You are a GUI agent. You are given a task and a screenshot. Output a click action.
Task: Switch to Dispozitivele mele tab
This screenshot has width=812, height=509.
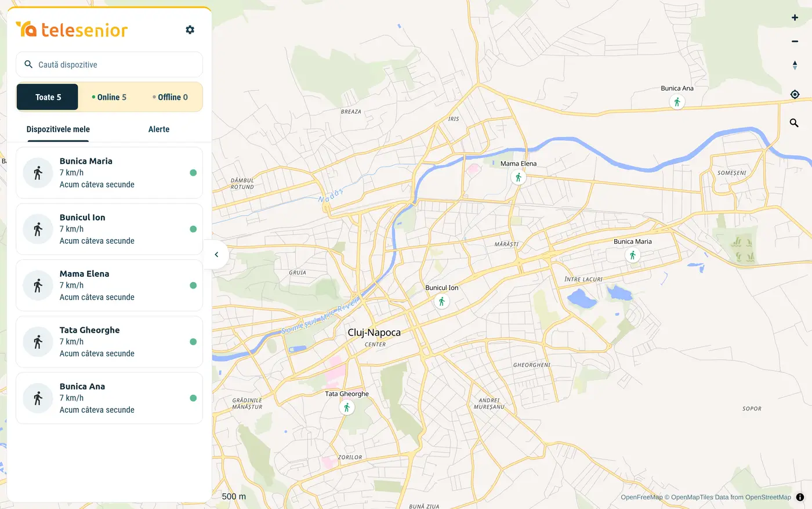tap(58, 129)
